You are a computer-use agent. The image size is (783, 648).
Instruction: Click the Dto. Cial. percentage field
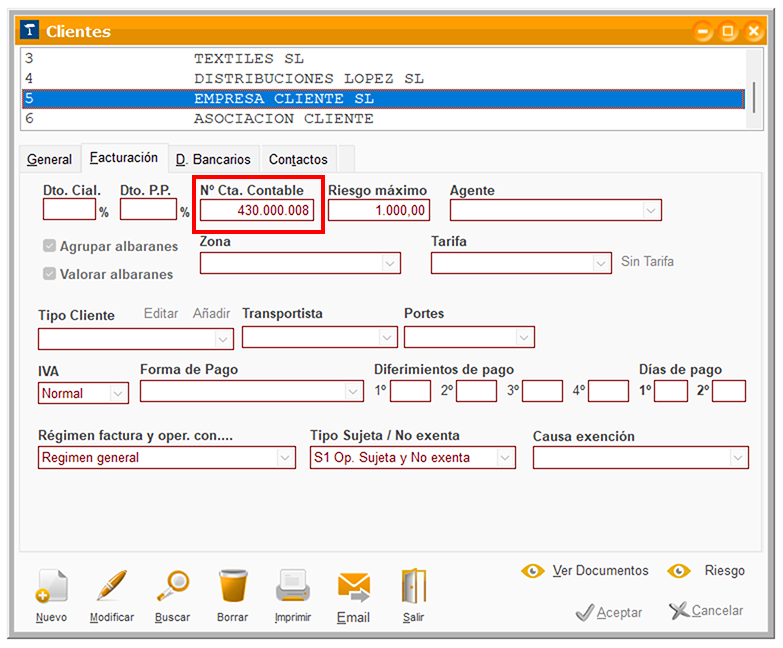tap(69, 209)
